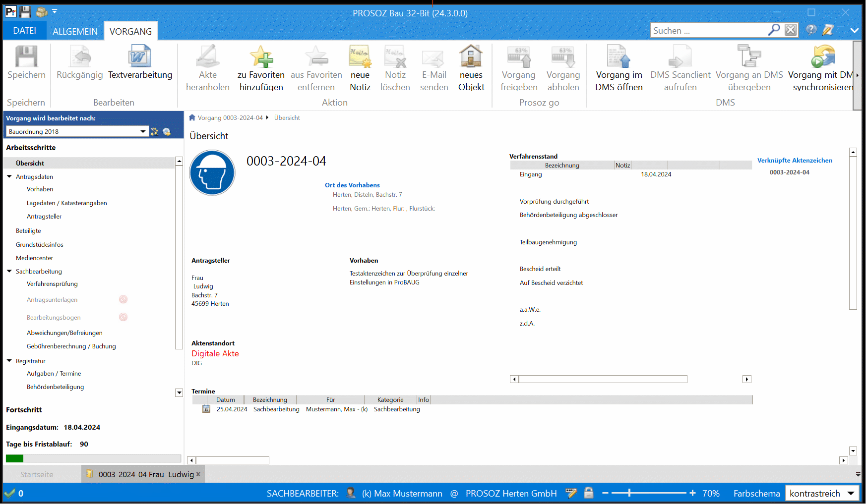Click the Vorgang abholen button
Screen dimensions: 866x504
pyautogui.click(x=563, y=68)
